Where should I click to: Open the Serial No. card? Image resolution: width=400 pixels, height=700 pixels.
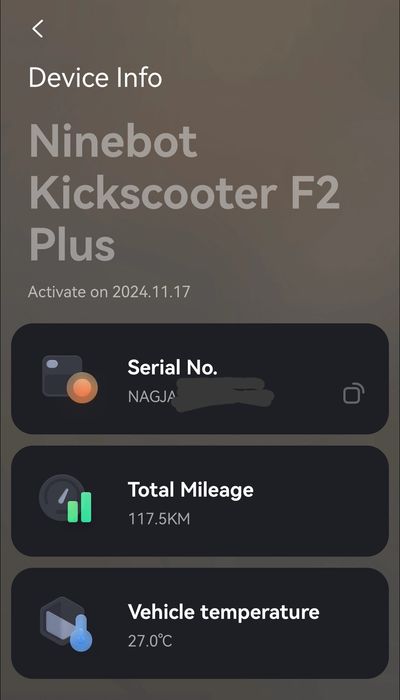[x=200, y=379]
